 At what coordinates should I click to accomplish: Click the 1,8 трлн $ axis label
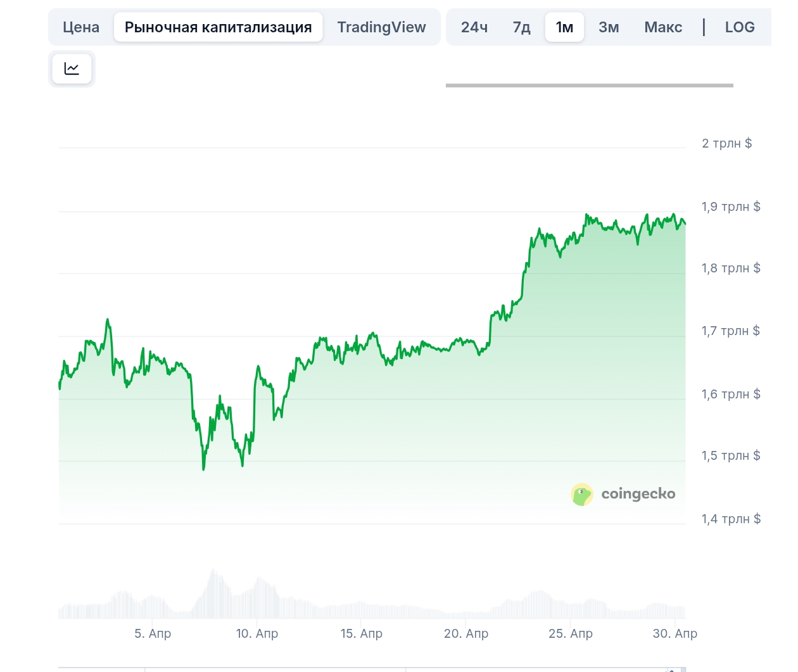pyautogui.click(x=731, y=268)
